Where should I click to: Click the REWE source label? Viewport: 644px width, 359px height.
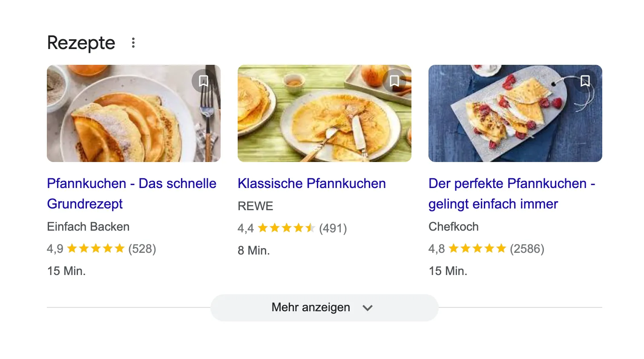[x=255, y=206]
